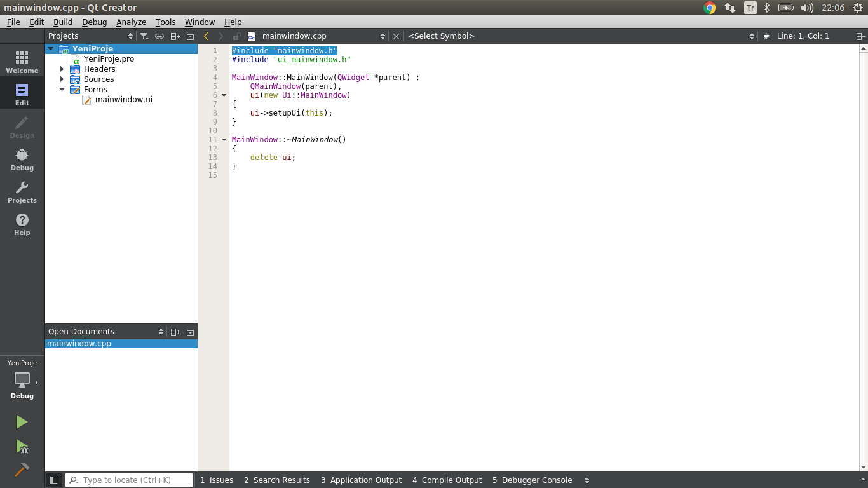The image size is (868, 488).
Task: Close the Projects side pane
Action: click(190, 36)
